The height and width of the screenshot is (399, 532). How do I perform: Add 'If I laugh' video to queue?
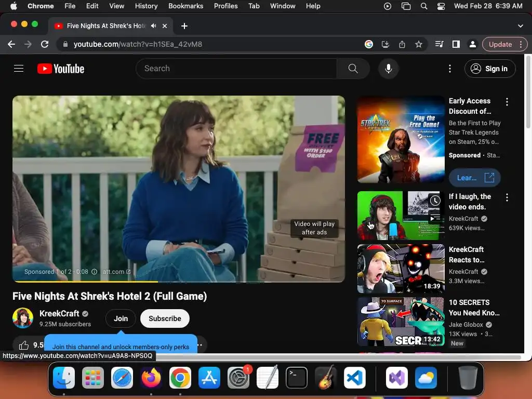435,218
